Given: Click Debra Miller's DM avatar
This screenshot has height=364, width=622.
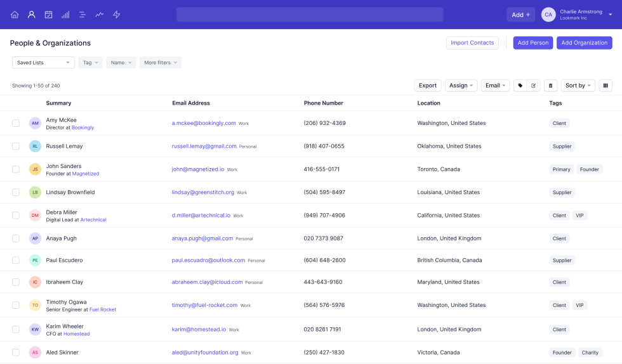Looking at the screenshot, I should [36, 216].
